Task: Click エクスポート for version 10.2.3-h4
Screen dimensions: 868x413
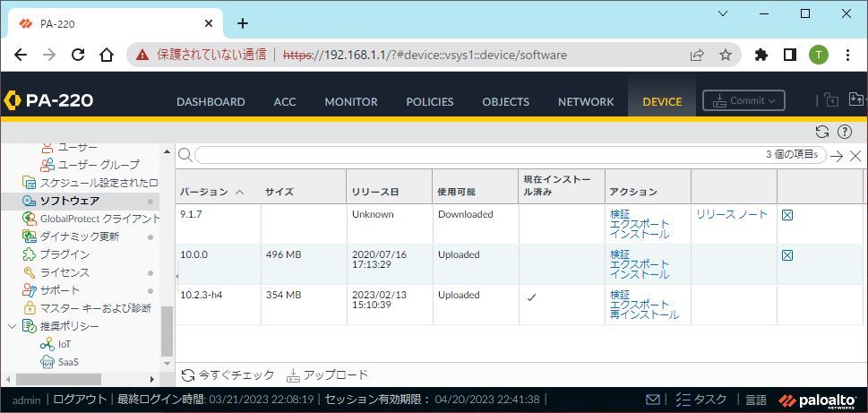Action: [x=640, y=305]
